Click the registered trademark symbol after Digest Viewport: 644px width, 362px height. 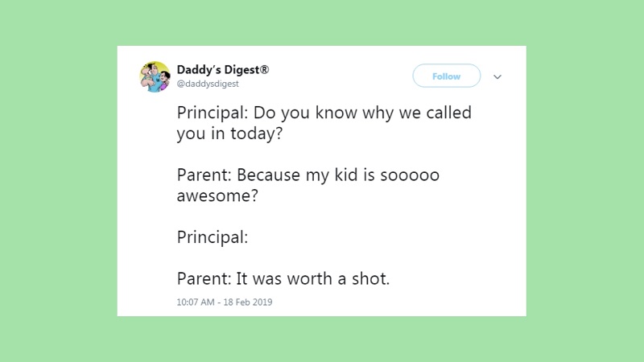point(265,69)
